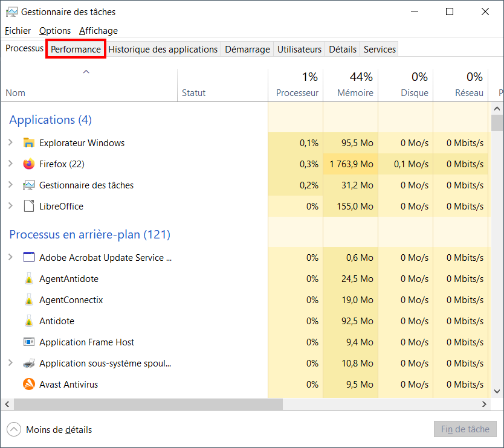Screen dimensions: 504x448
Task: Click Firefox disk value 0,1 Mo/s
Action: click(411, 164)
